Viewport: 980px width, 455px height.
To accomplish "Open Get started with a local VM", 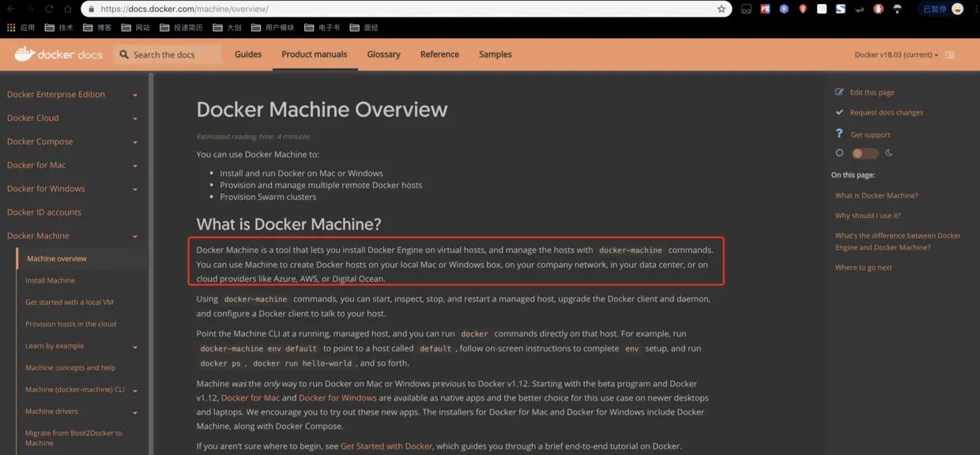I will coord(70,302).
